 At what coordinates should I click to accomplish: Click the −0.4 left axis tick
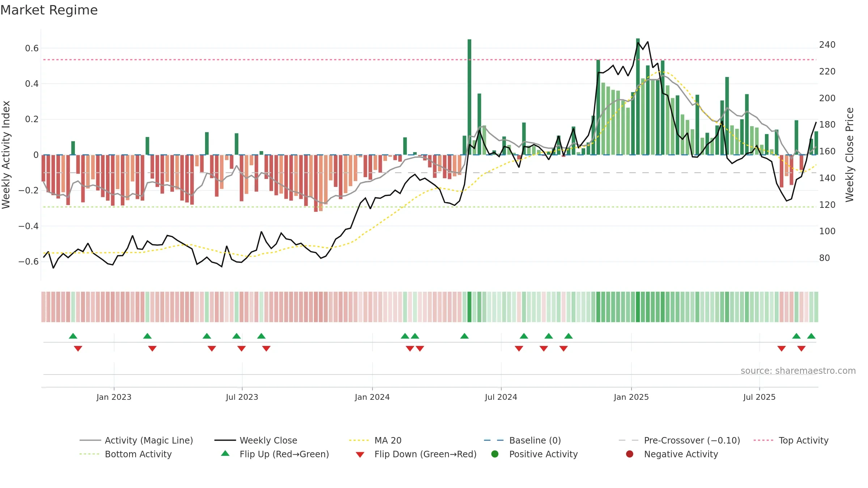(29, 226)
